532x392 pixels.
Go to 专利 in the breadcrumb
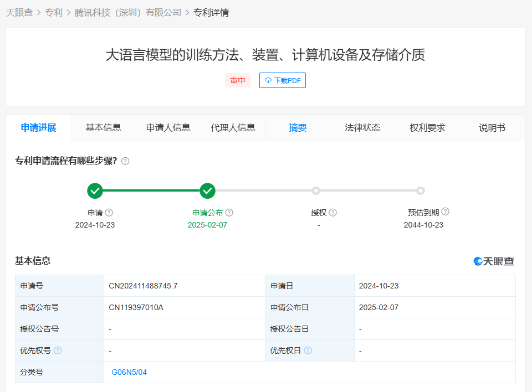click(54, 13)
